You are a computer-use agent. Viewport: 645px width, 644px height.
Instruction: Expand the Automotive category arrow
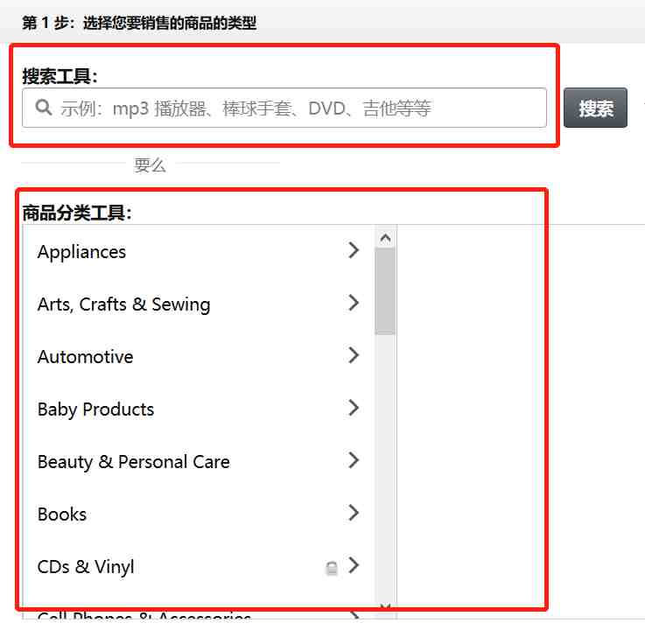click(x=354, y=355)
